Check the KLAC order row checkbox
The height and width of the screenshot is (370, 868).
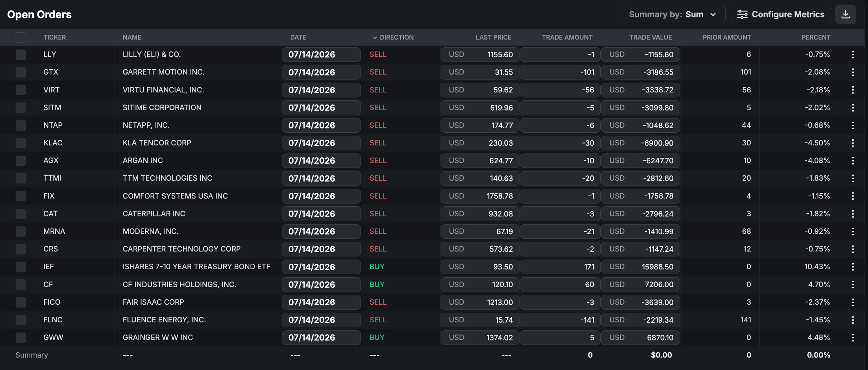click(x=21, y=143)
